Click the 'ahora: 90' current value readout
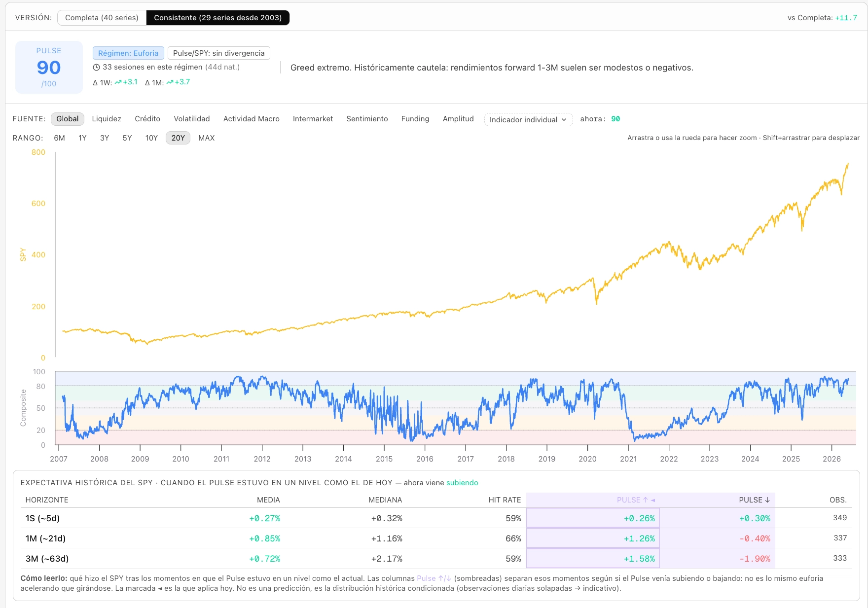Screen dimensions: 868x608 pyautogui.click(x=600, y=119)
